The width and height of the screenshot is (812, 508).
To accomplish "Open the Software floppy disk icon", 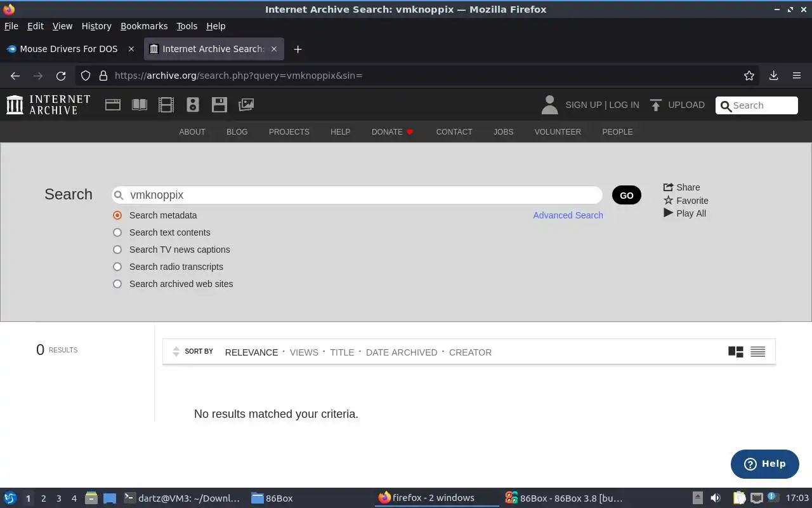I will click(x=219, y=105).
